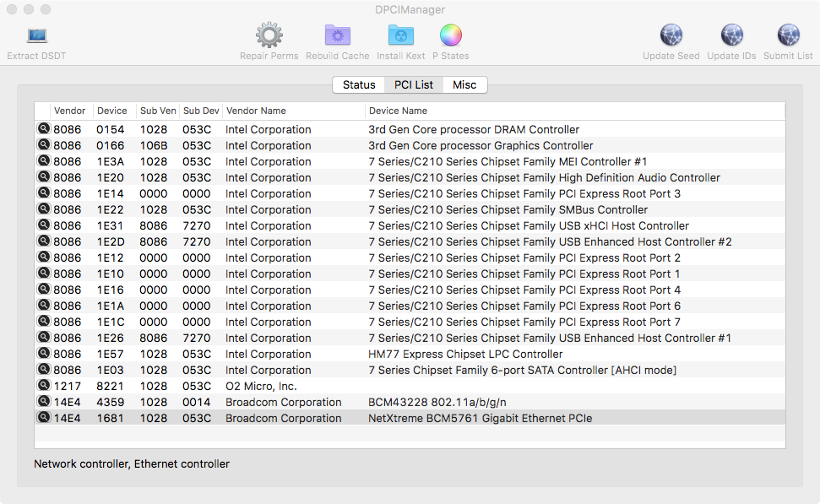The image size is (820, 504).
Task: Run Repair Perms gear icon
Action: pyautogui.click(x=269, y=35)
